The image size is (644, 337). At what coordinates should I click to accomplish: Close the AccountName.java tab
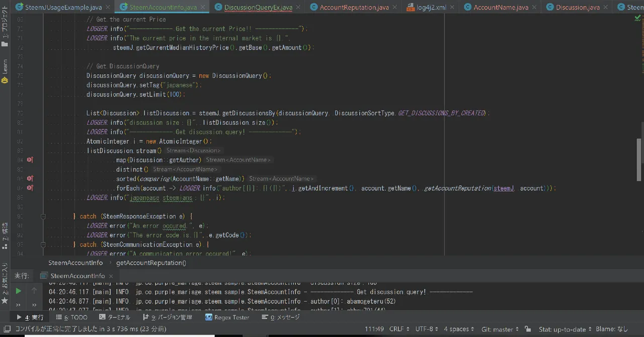(x=534, y=8)
